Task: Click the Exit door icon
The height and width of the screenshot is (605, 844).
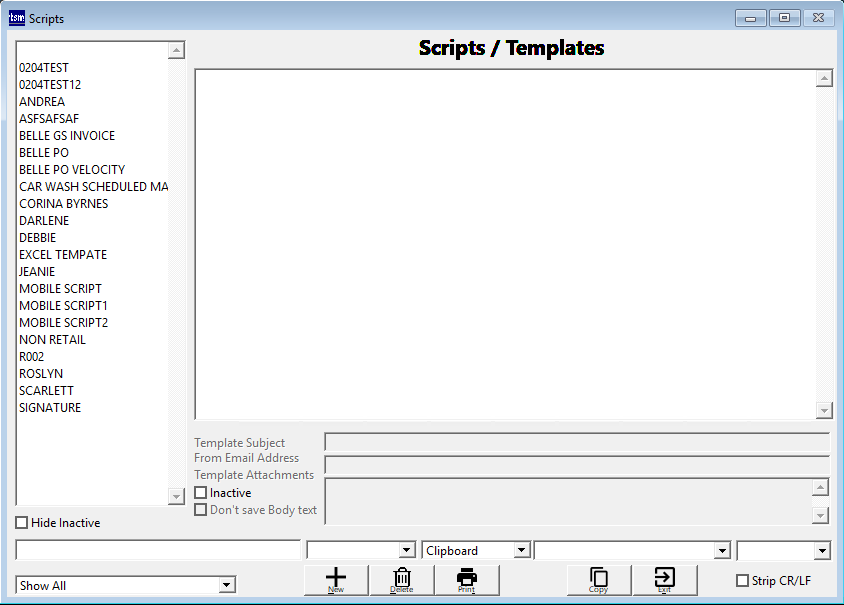Action: (x=664, y=579)
